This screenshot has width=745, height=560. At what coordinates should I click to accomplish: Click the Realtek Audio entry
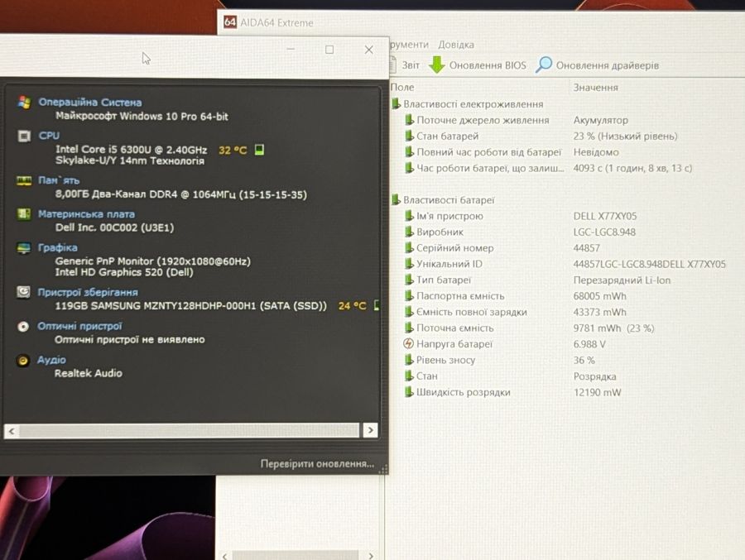click(89, 373)
